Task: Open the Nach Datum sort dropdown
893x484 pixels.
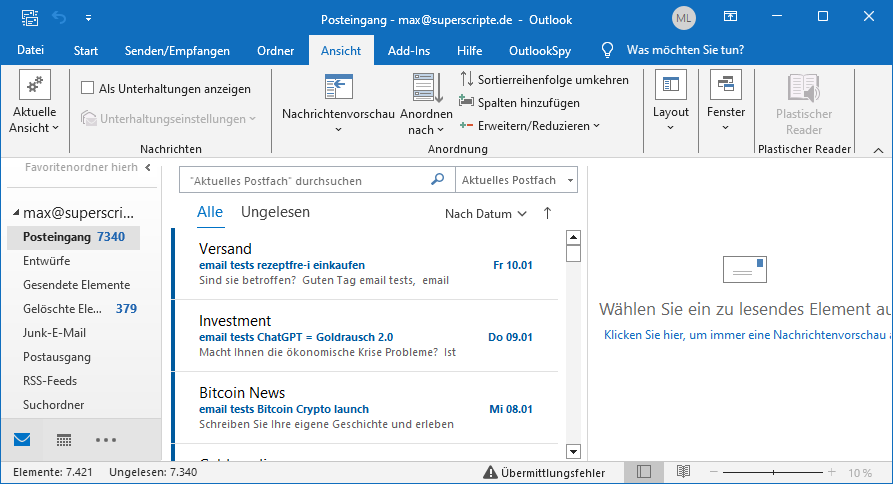Action: tap(485, 214)
